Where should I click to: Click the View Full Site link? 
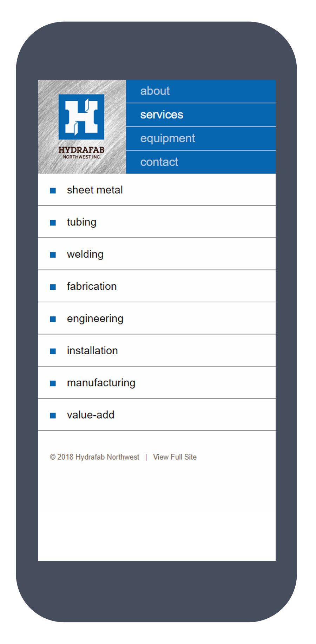tap(175, 457)
